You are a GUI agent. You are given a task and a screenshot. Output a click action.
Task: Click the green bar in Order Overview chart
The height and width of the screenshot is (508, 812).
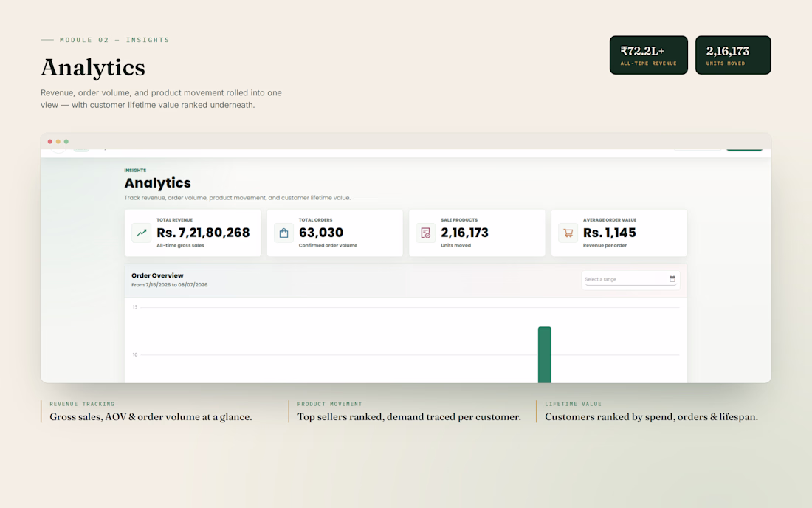[544, 355]
